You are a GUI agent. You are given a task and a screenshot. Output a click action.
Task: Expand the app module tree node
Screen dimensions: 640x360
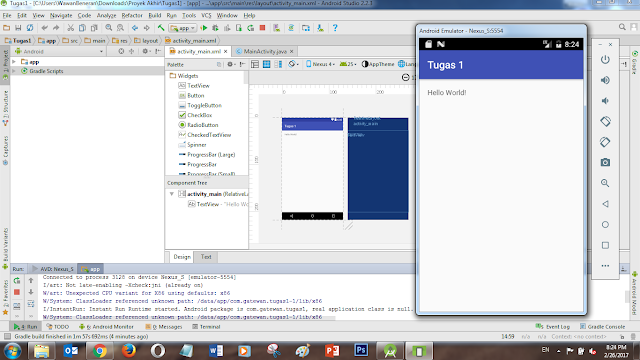[14, 62]
